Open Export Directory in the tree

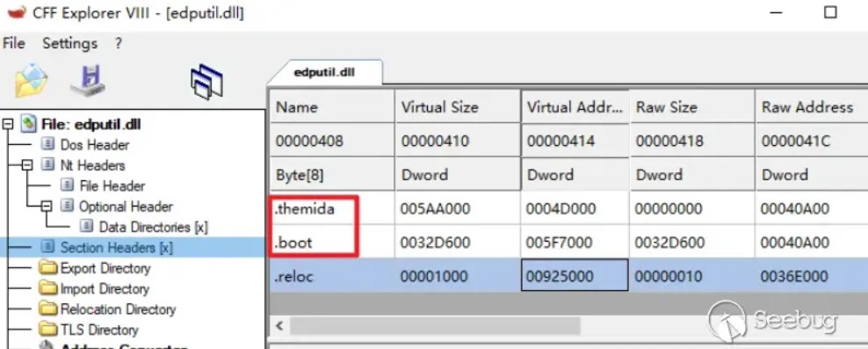click(105, 268)
